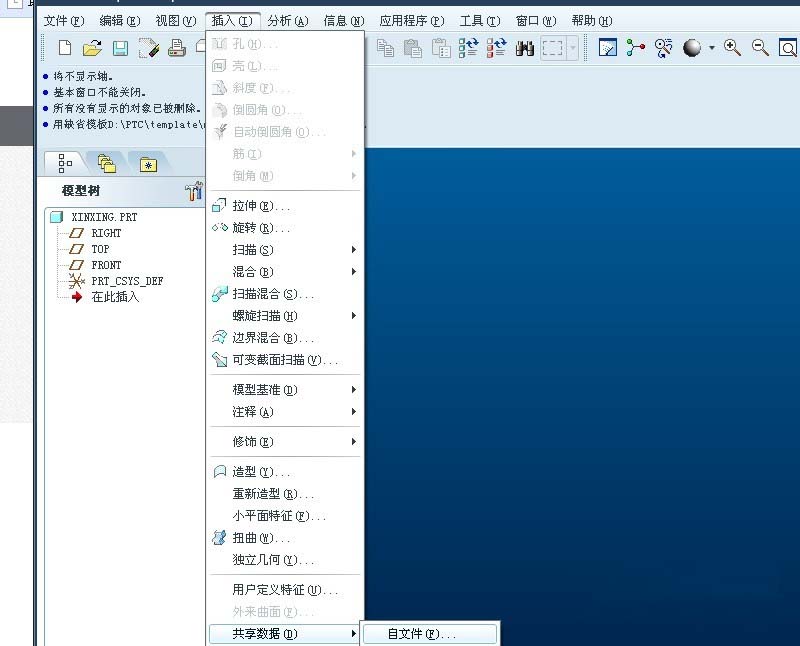Screen dimensions: 800x646
Task: Choose 小平面特征(F) facet feature
Action: click(x=285, y=516)
